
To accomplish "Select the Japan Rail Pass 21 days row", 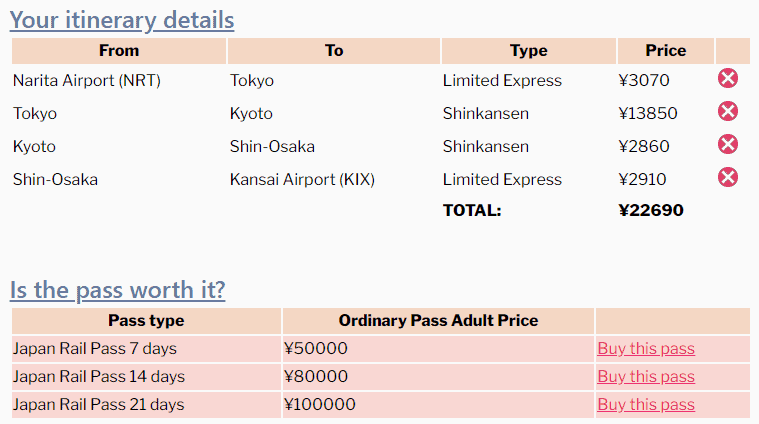I will click(x=380, y=405).
